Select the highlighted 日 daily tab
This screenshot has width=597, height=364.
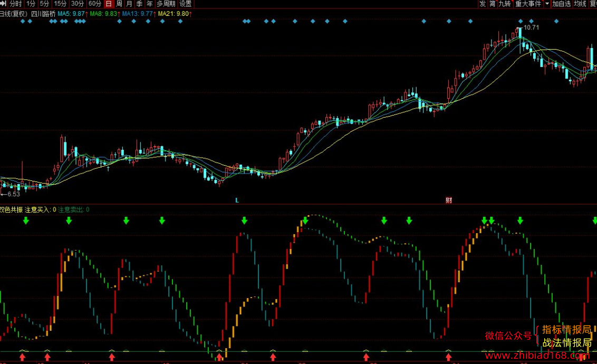coord(109,4)
